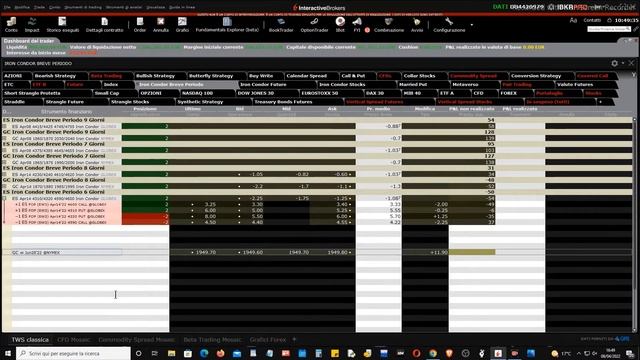Select the Dashboard del trader tab
This screenshot has height=360, width=640.
[x=29, y=41]
